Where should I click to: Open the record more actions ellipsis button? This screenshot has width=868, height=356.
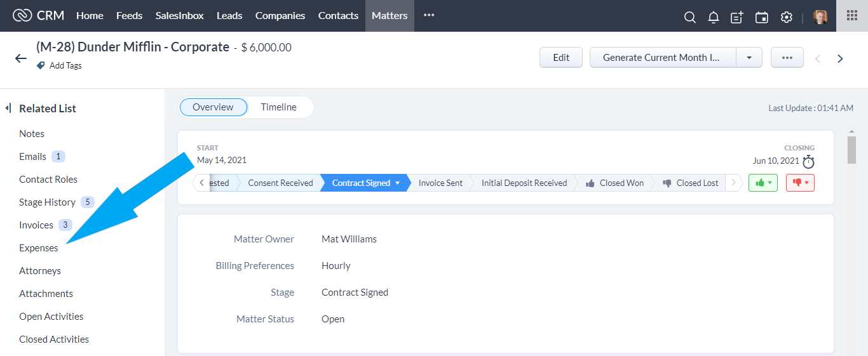click(x=787, y=57)
